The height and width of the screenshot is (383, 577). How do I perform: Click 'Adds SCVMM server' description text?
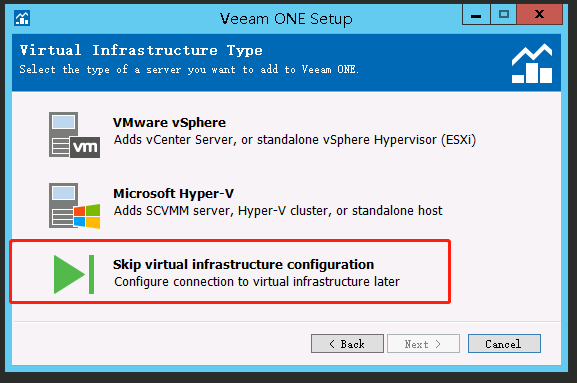pyautogui.click(x=278, y=211)
